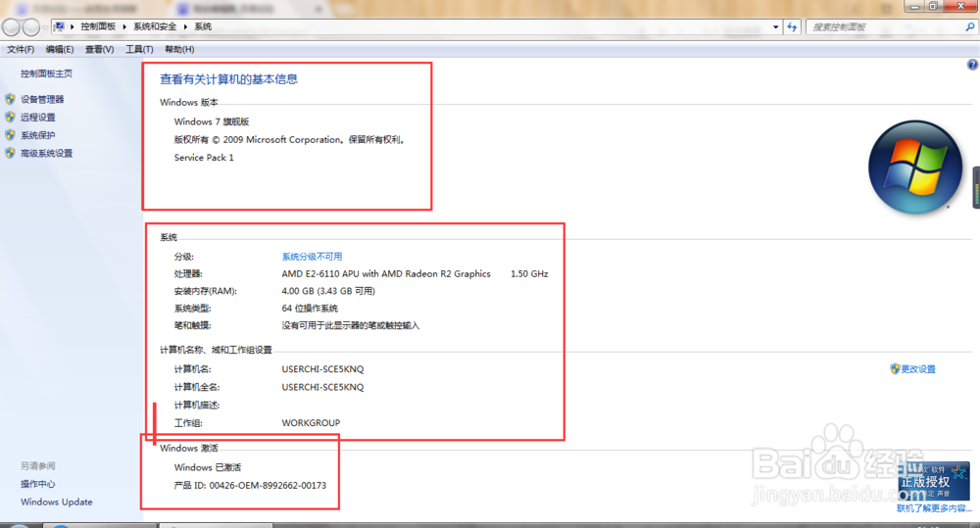Click 更改设置 link for computer name
Image resolution: width=980 pixels, height=528 pixels.
tap(918, 369)
